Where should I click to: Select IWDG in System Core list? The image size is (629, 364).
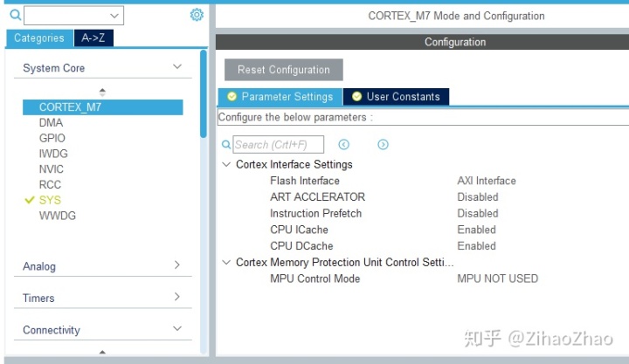53,154
